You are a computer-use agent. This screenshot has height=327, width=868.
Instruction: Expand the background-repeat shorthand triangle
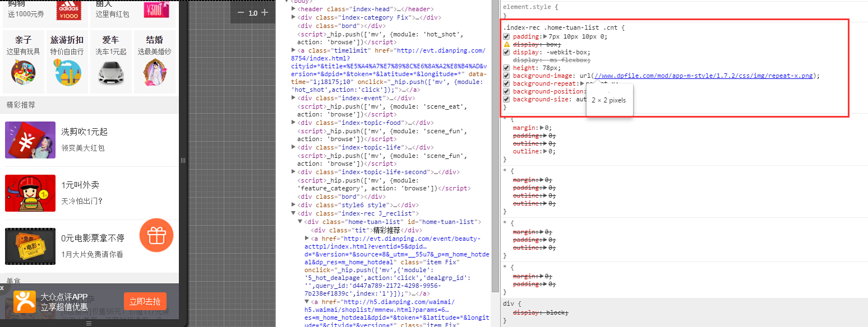tap(583, 83)
